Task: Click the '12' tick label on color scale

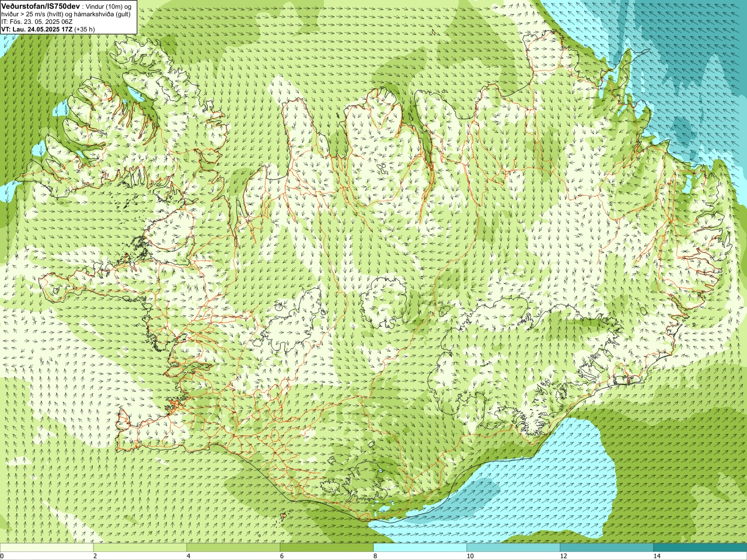Action: pos(563,556)
